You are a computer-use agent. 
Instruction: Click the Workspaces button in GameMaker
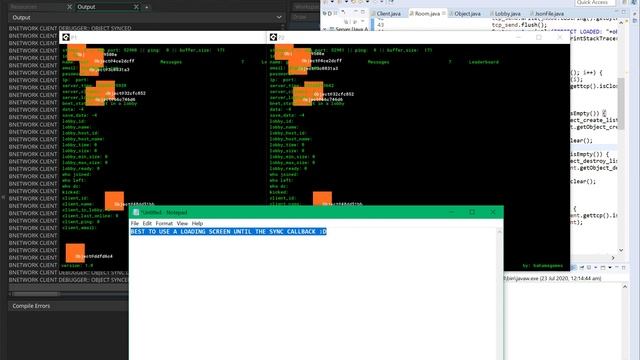click(306, 7)
